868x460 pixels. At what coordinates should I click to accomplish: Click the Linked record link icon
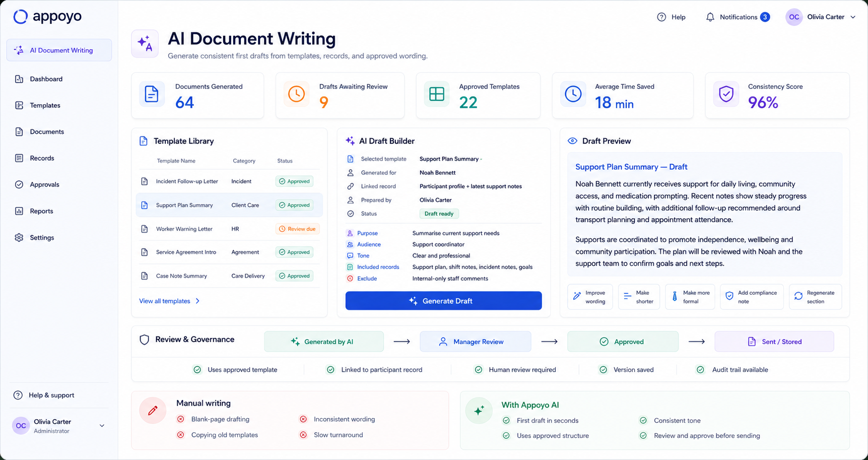351,186
